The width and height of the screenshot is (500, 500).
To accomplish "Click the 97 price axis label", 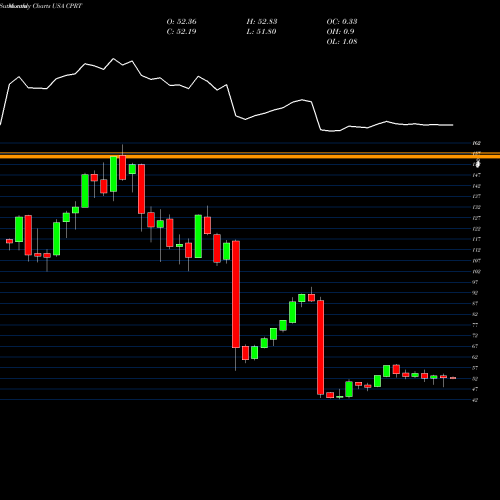I will [475, 282].
